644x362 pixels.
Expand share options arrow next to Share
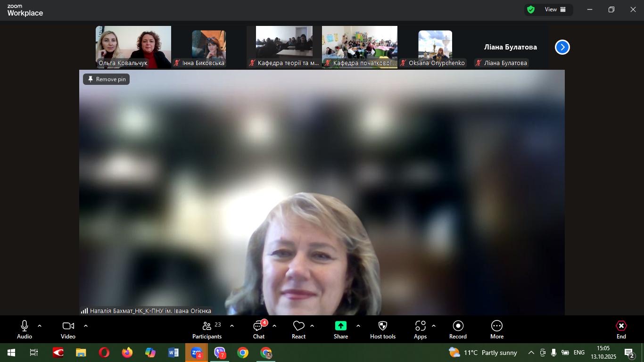coord(358,326)
